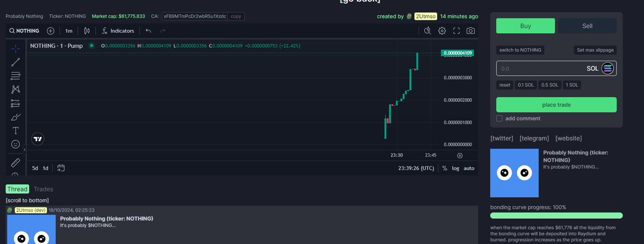Click the place trade button

click(556, 105)
